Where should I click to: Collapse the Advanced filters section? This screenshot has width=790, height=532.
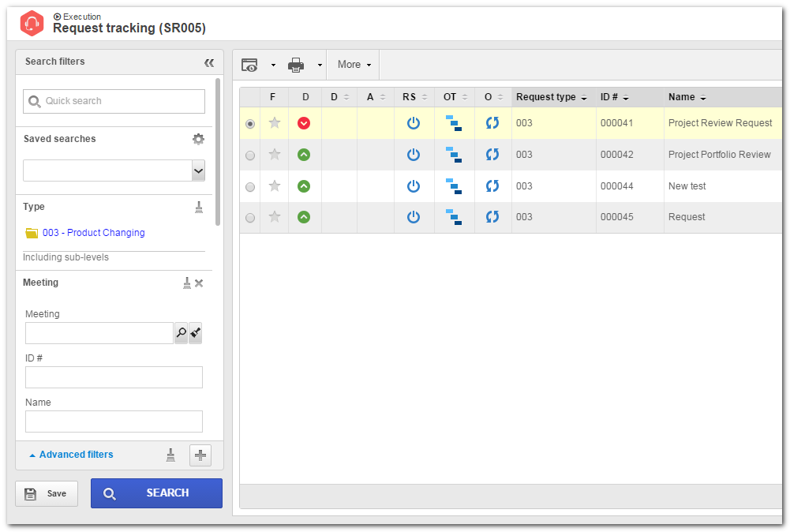(x=71, y=455)
